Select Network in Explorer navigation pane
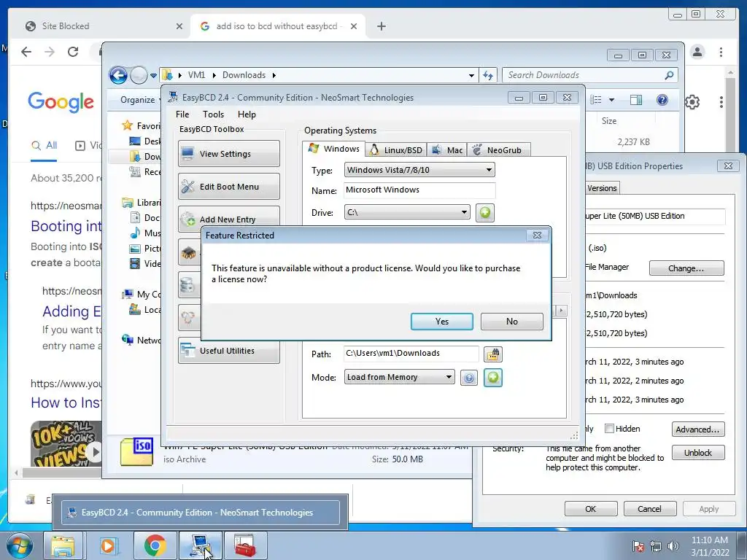 (142, 340)
